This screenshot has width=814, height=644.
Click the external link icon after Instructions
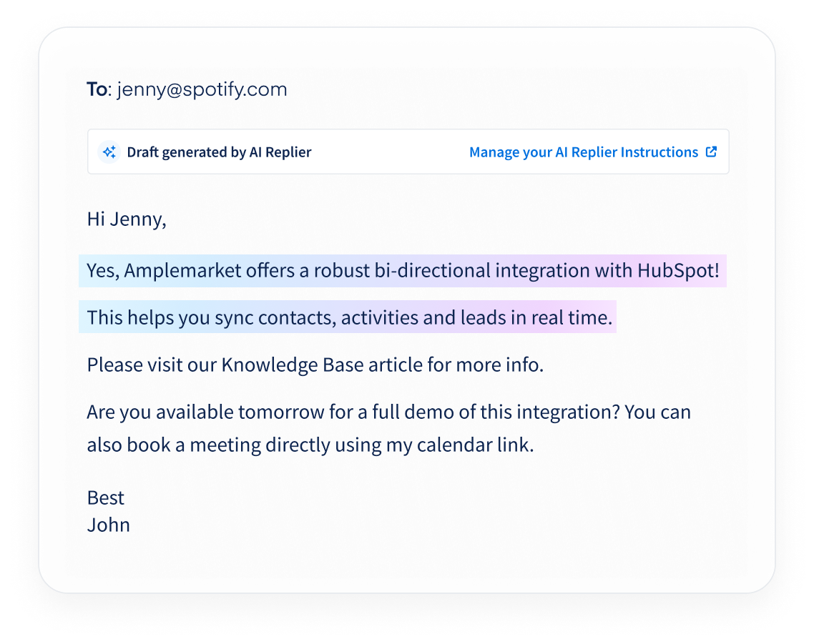point(711,152)
